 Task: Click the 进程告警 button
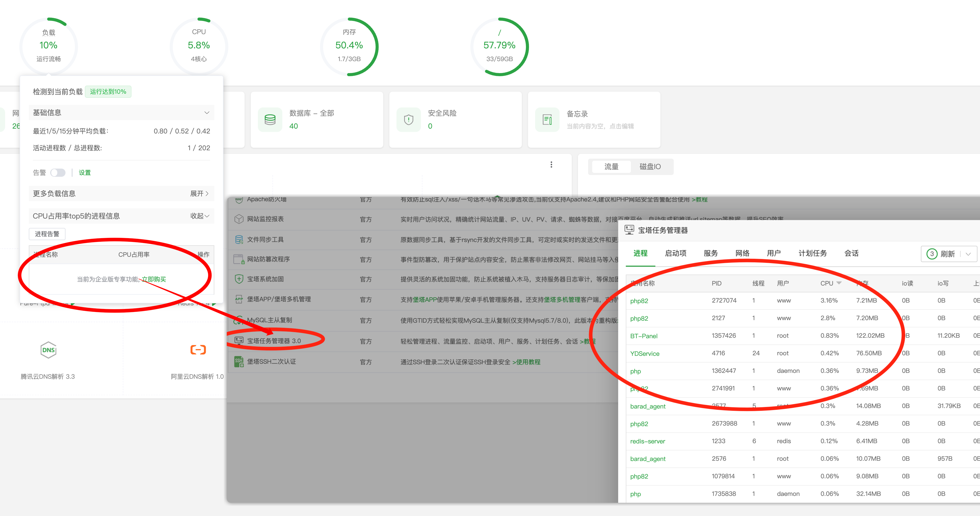(x=47, y=234)
